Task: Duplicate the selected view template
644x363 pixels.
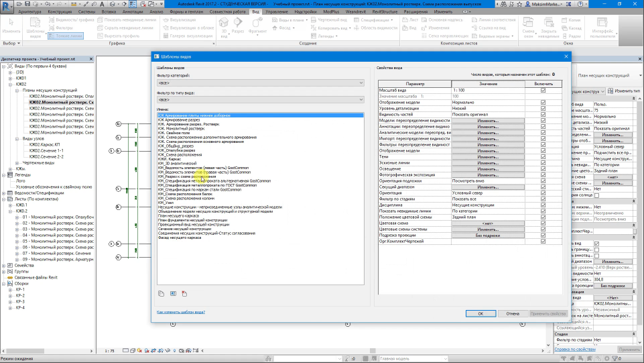Action: (x=161, y=293)
